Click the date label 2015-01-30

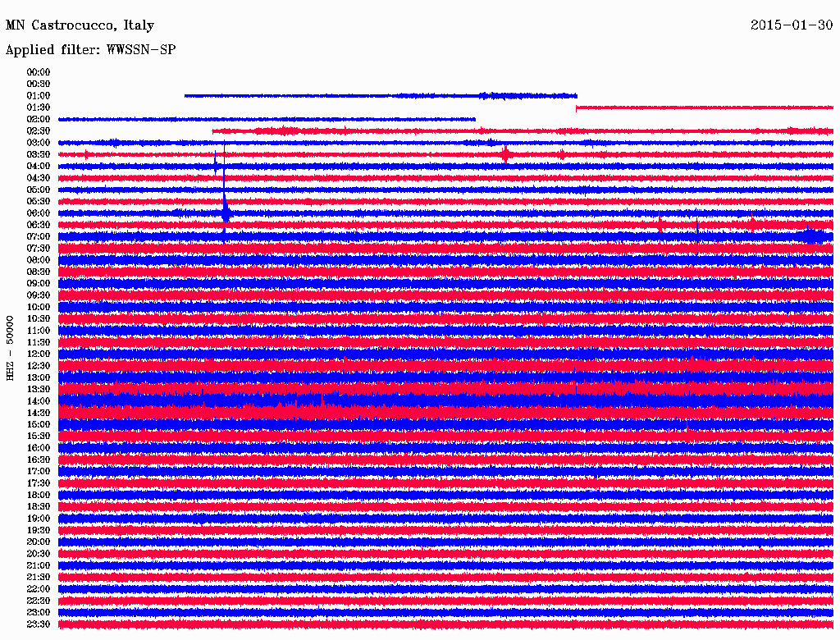pos(791,25)
